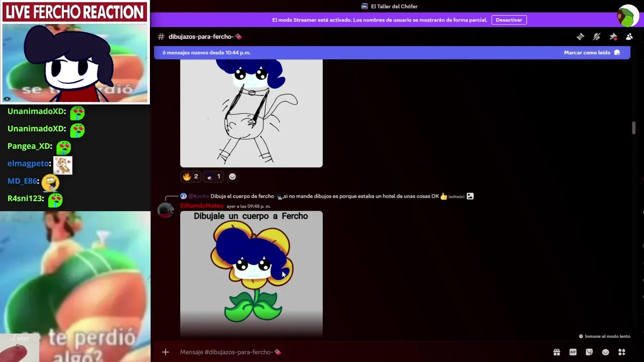This screenshot has width=644, height=362.
Task: Click the server avatar in top right corner
Action: click(x=628, y=16)
